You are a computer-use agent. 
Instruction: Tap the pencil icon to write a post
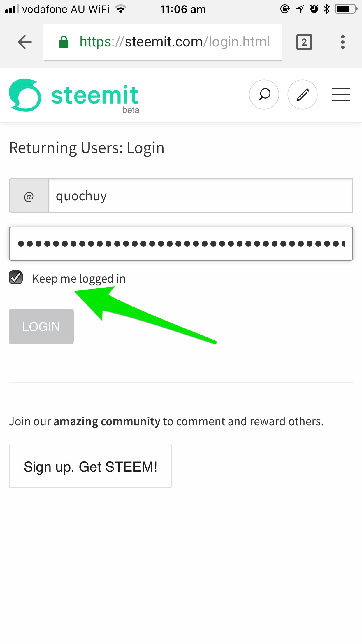pos(303,94)
